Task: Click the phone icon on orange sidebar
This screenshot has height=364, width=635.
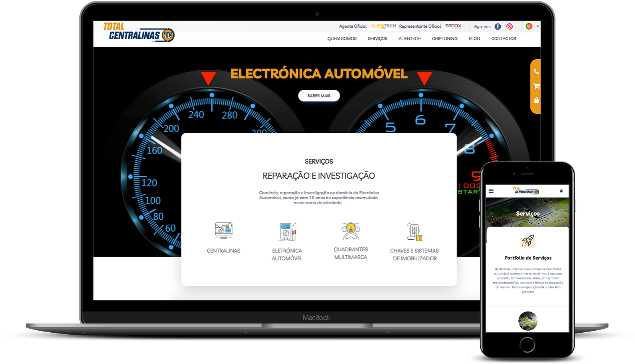Action: click(x=536, y=71)
